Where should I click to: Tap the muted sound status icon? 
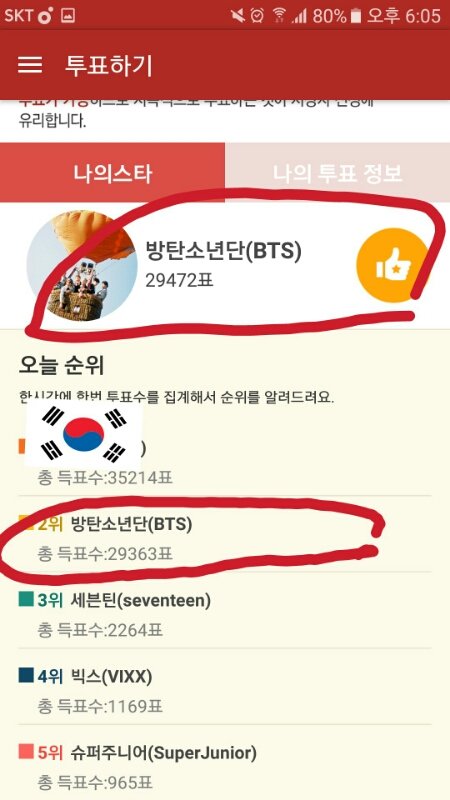point(238,16)
